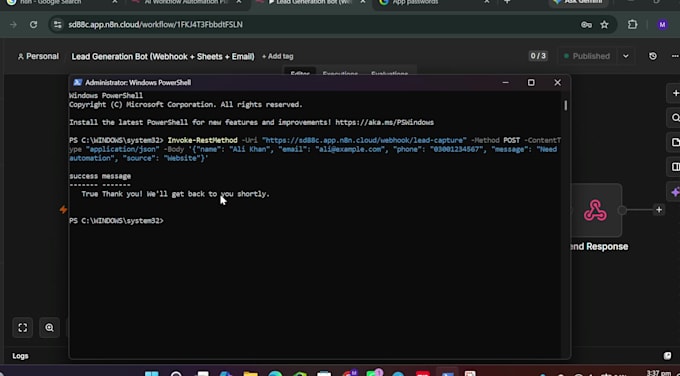The height and width of the screenshot is (376, 680).
Task: Open the saved passwords key icon
Action: tap(586, 25)
